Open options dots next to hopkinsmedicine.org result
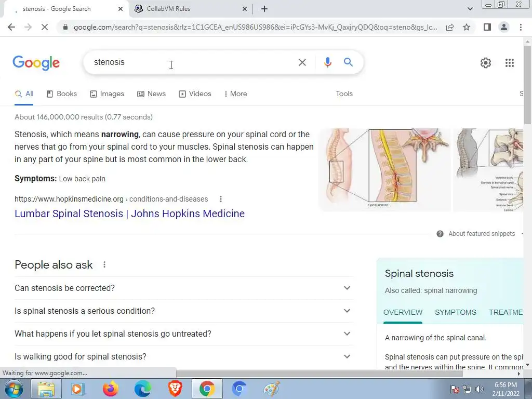532x399 pixels. point(220,199)
